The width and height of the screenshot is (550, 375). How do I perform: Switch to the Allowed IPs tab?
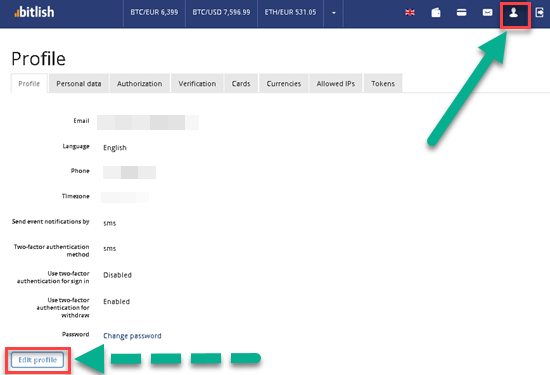[336, 83]
